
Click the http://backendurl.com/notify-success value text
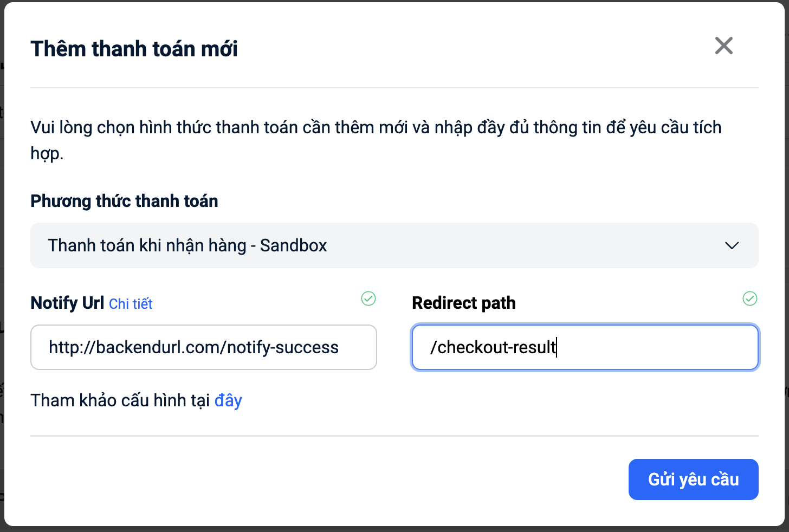[x=193, y=347]
